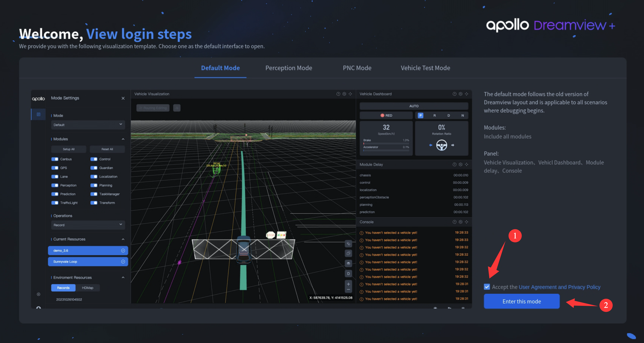Viewport: 644px width, 343px height.
Task: Toggle the Perception module switch
Action: pos(55,185)
